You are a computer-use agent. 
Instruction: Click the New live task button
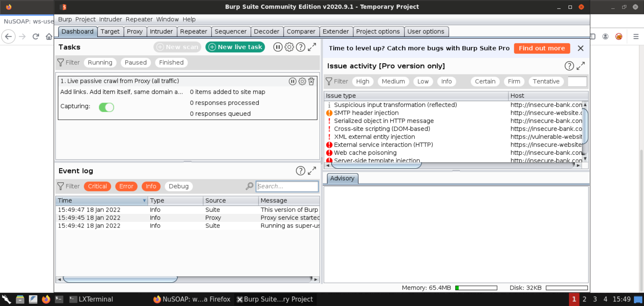[235, 47]
